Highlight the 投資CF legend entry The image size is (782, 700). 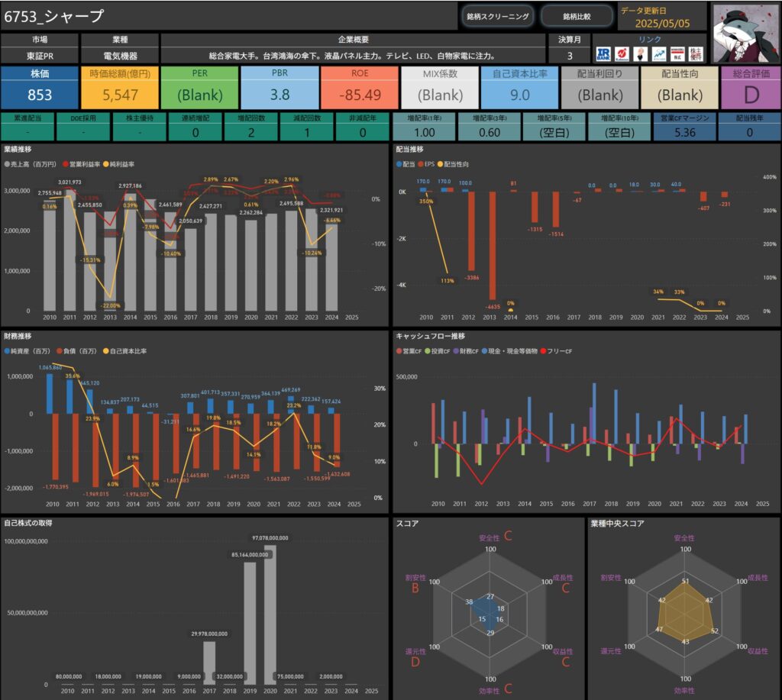(x=438, y=351)
